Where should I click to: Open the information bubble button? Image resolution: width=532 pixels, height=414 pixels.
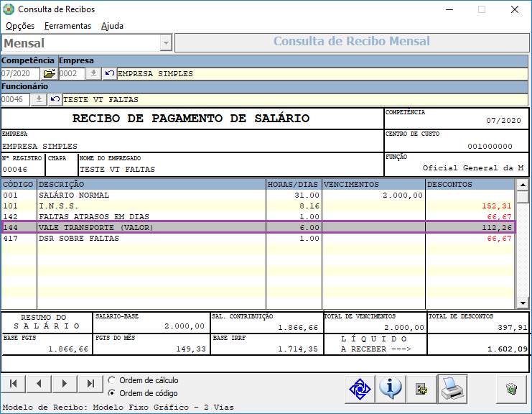[x=391, y=389]
